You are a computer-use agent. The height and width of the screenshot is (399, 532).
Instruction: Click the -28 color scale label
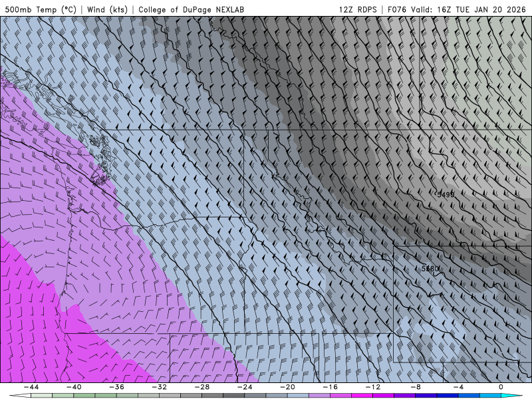click(202, 387)
